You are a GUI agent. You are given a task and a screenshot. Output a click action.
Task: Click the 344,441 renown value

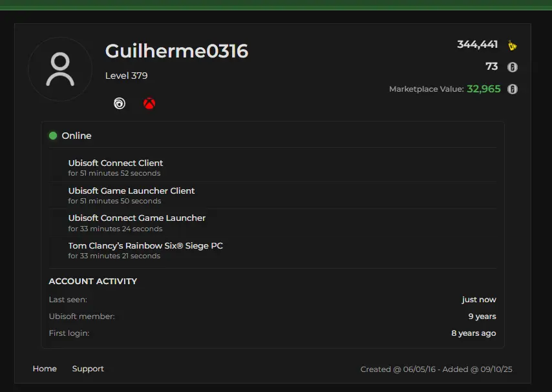(x=478, y=45)
